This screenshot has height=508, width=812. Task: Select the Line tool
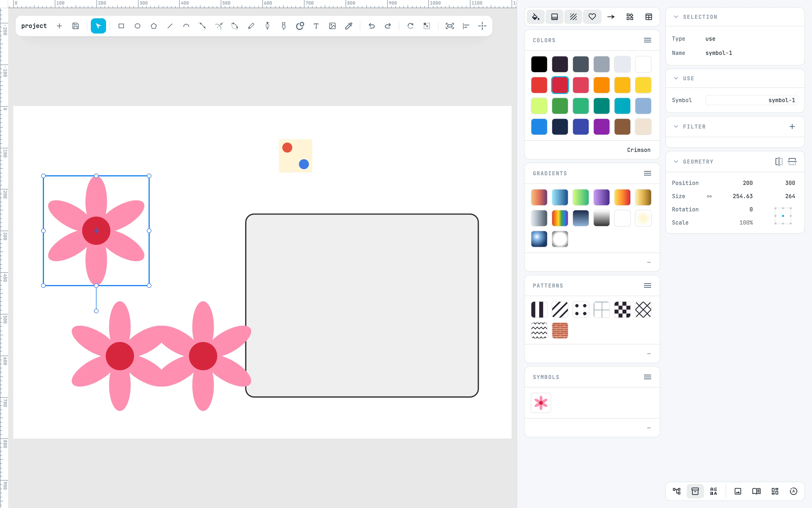[170, 26]
